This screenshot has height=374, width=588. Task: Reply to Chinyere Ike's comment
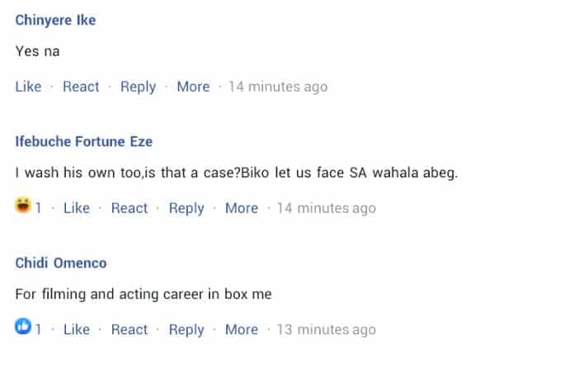[x=138, y=87]
